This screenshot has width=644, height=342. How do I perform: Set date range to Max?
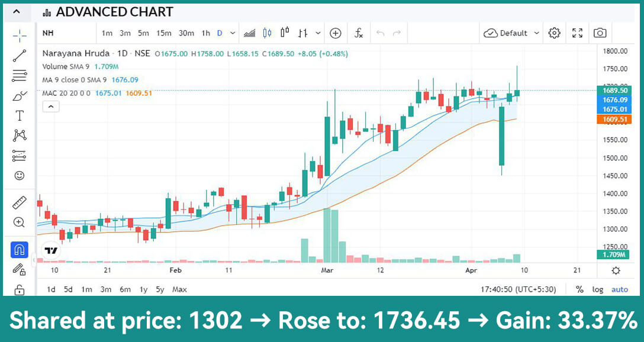[179, 289]
